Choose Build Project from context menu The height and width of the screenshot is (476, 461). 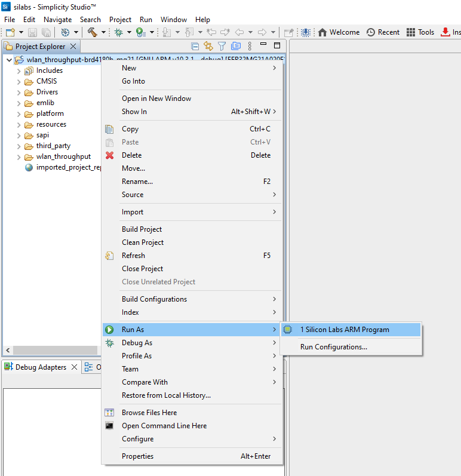(142, 229)
